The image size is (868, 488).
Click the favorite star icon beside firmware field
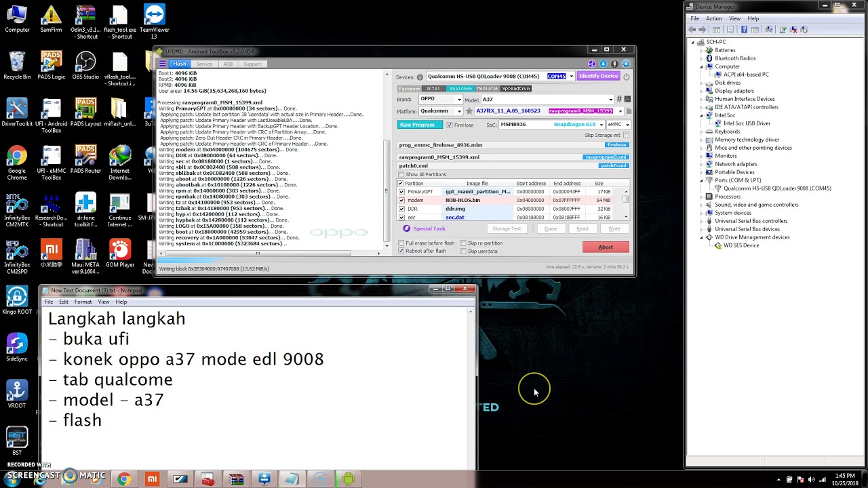[469, 111]
